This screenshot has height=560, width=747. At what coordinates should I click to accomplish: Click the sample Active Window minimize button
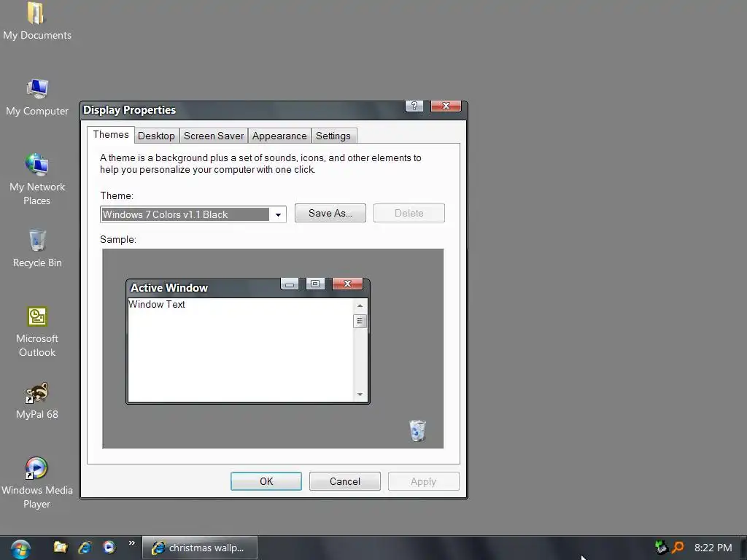(289, 284)
